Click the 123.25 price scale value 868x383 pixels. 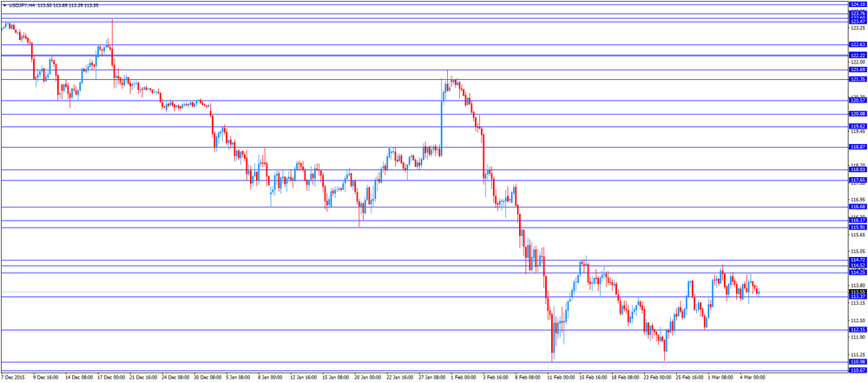pyautogui.click(x=858, y=28)
